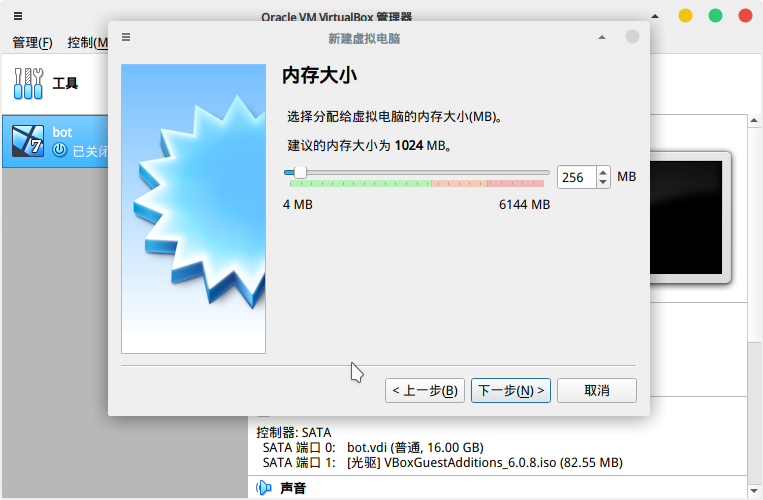This screenshot has width=763, height=500.
Task: Open the 控制(M) menu
Action: pos(87,43)
